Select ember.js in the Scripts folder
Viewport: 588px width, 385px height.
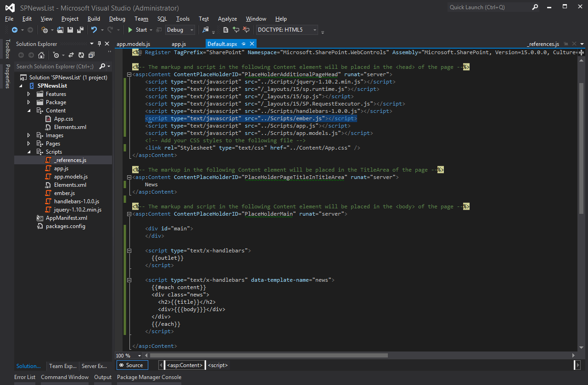tap(64, 193)
